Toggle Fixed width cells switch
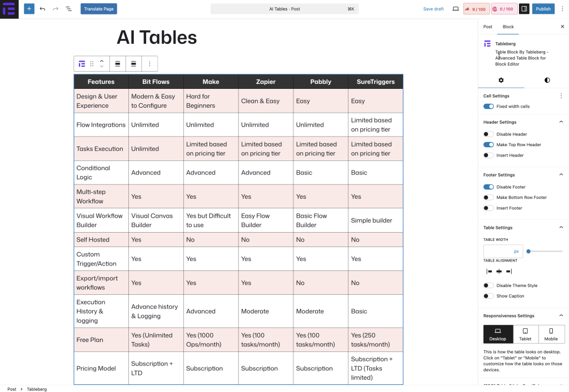Viewport: 569px width, 392px height. pos(488,106)
